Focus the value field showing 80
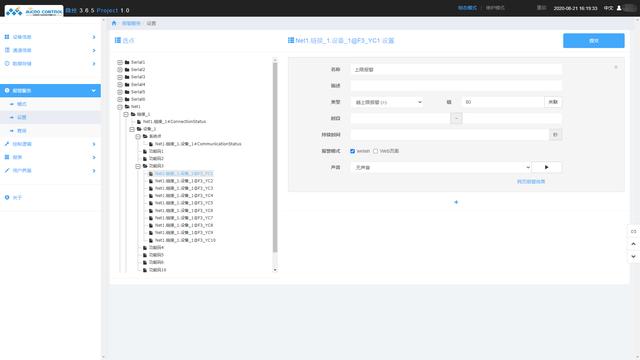Screen dimensions: 640x360 (503, 102)
